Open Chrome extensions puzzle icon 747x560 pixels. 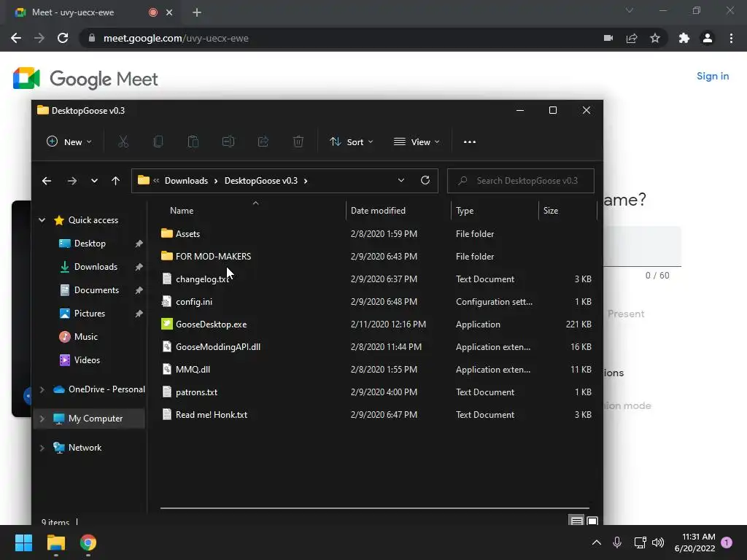(684, 38)
